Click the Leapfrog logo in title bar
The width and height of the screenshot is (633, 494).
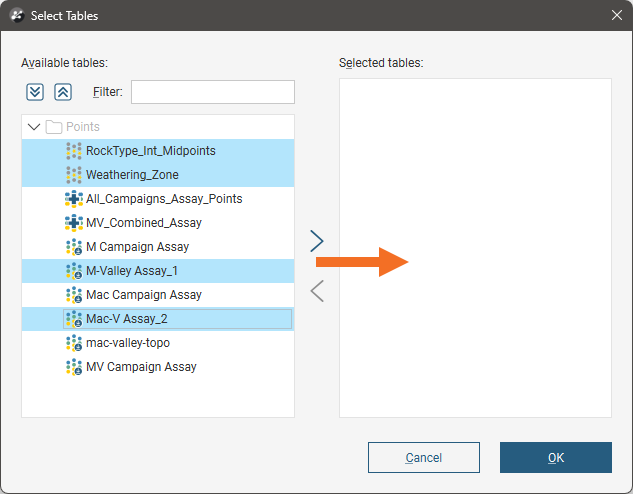16,16
